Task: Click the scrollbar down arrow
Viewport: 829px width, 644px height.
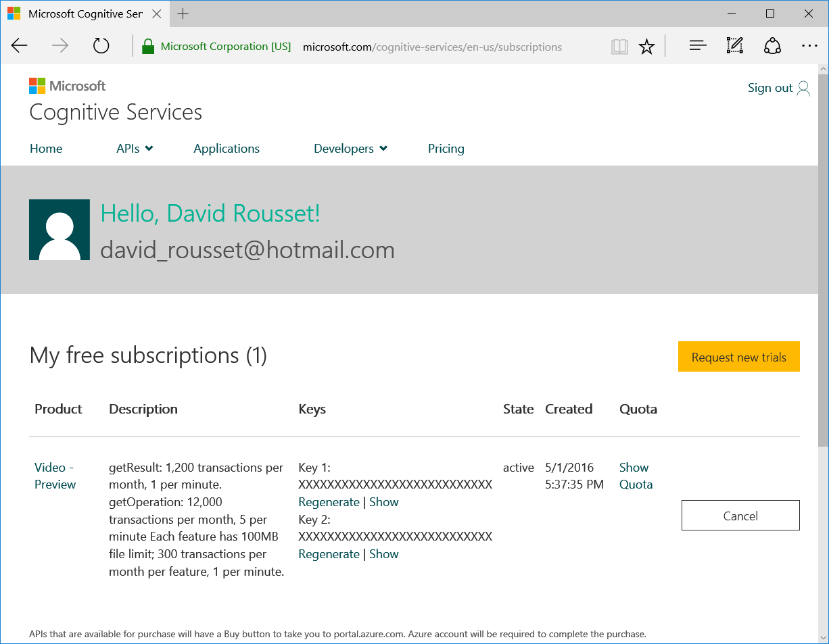Action: tap(823, 637)
